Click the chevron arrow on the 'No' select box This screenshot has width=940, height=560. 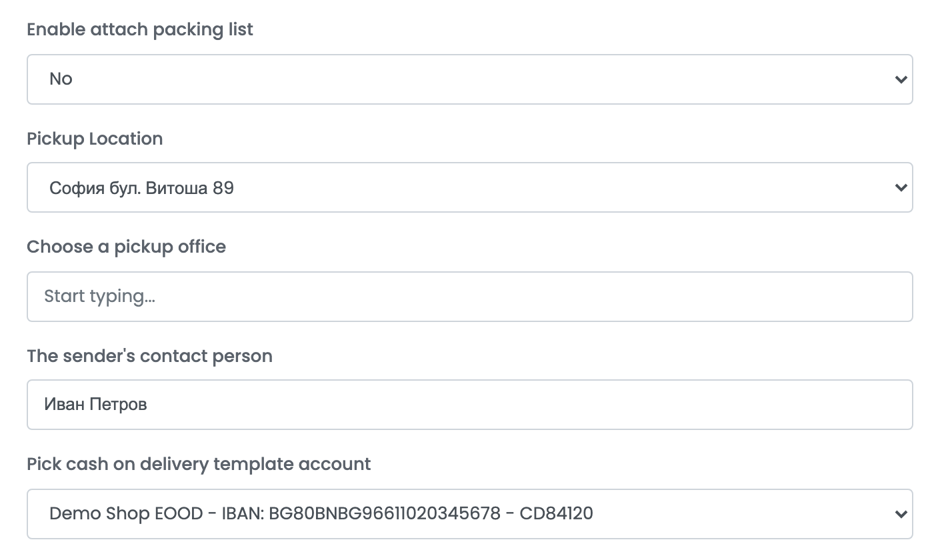click(x=901, y=79)
